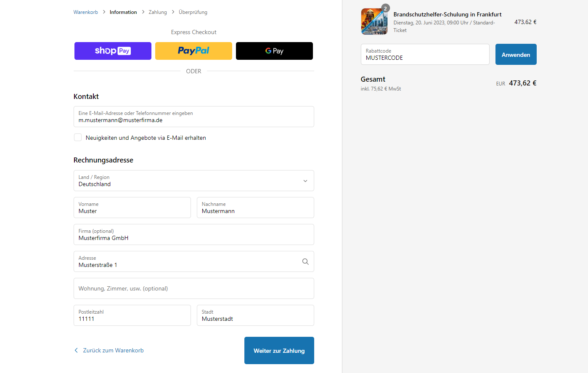Click into the Firma (optional) field
This screenshot has height=373, width=588.
click(194, 234)
